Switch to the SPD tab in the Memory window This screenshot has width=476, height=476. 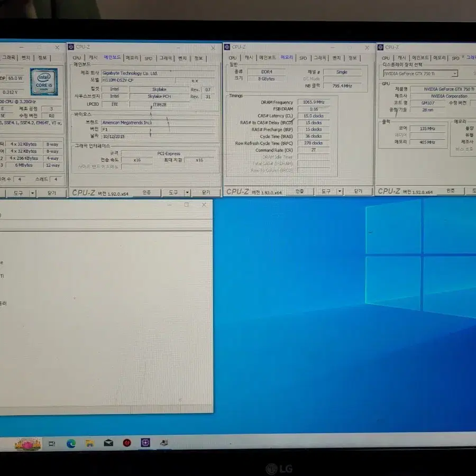point(302,58)
